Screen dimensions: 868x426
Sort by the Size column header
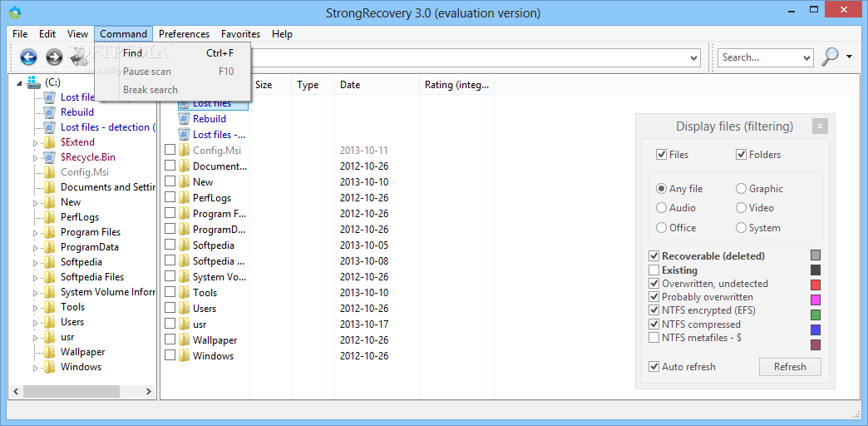pos(270,85)
